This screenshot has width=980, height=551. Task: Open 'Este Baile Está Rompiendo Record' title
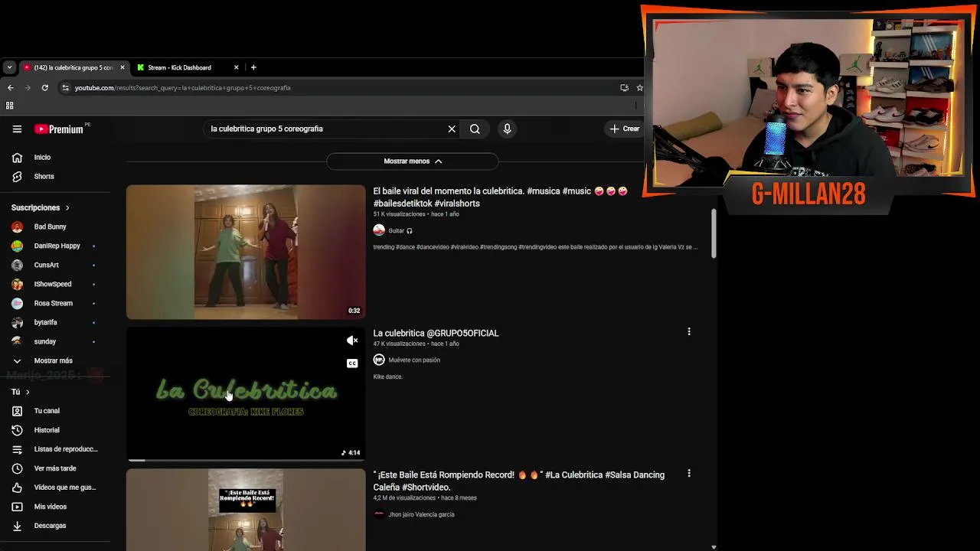click(519, 481)
